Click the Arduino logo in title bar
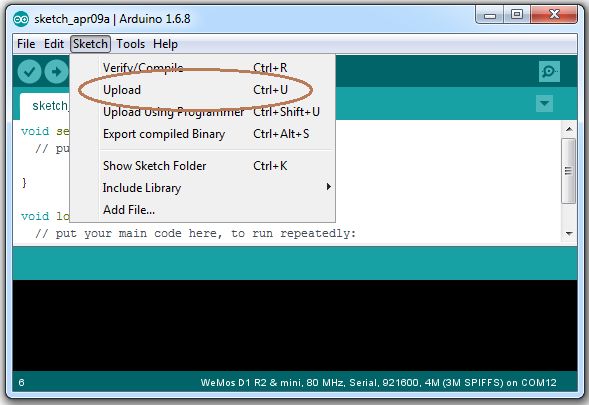This screenshot has width=589, height=405. tap(21, 19)
